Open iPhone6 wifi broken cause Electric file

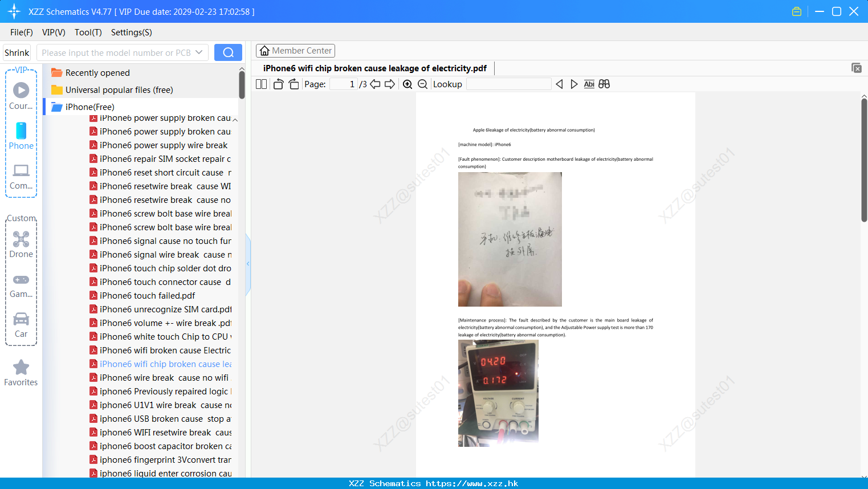[x=161, y=351]
